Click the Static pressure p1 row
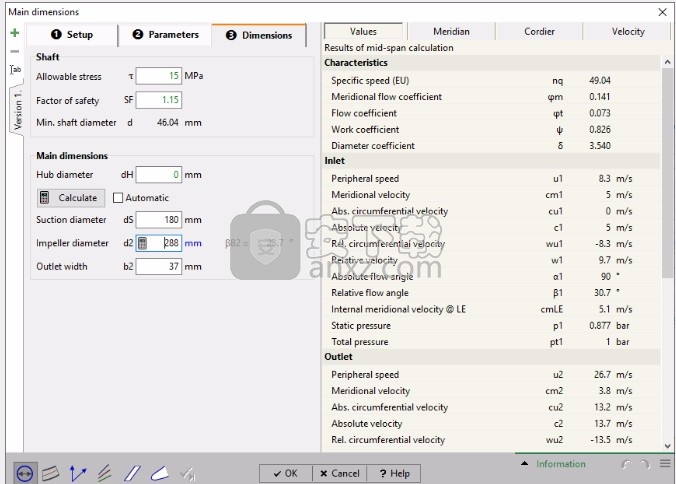The height and width of the screenshot is (484, 676). pos(491,326)
